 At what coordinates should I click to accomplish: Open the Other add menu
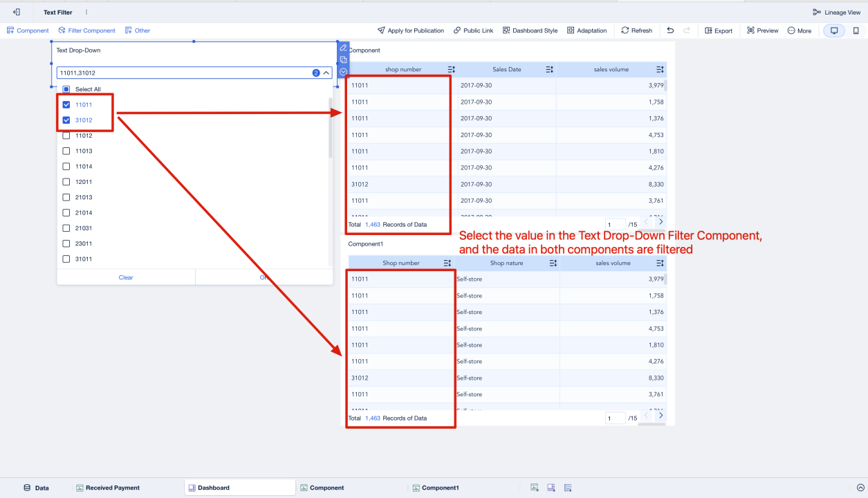coord(137,30)
